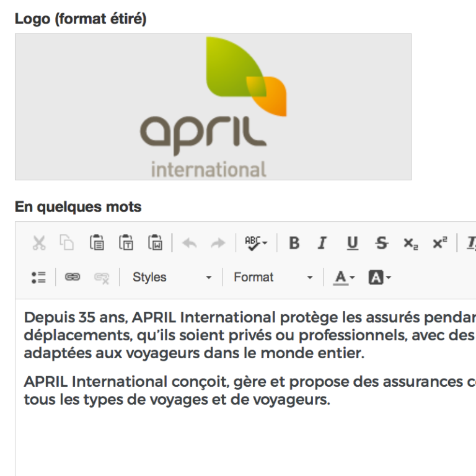
Task: Click paragraph starting 'APRIL International conçoit'
Action: [x=250, y=390]
